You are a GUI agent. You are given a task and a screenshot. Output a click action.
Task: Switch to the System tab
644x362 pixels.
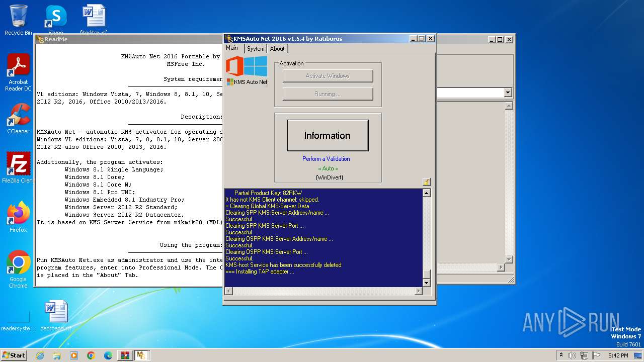[256, 49]
